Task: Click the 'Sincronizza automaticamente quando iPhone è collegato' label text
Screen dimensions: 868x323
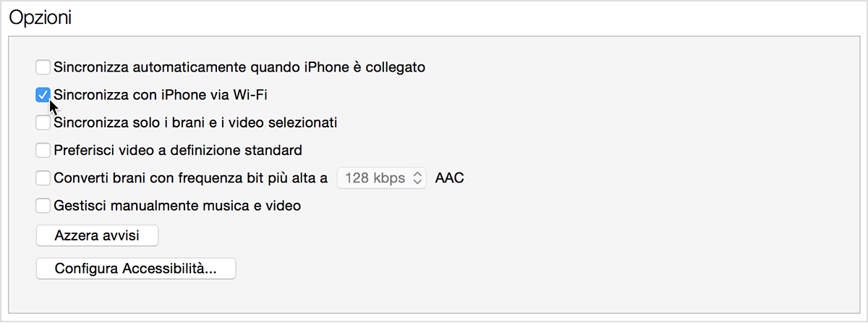Action: pos(239,67)
